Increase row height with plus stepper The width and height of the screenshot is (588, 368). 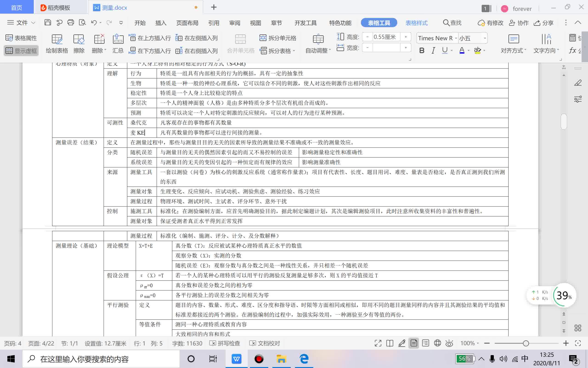pos(406,37)
